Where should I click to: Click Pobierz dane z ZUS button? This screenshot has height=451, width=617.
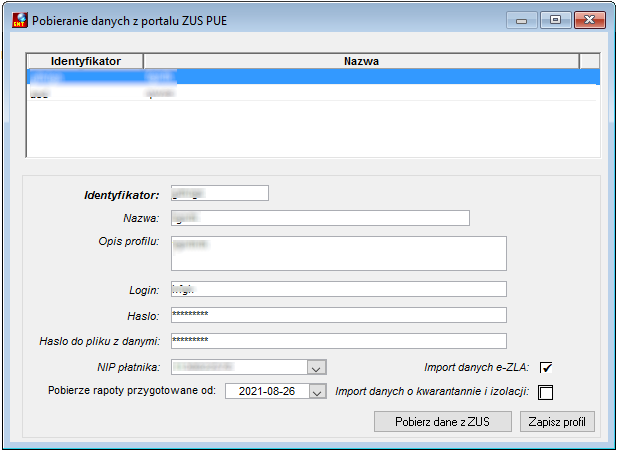pos(443,422)
